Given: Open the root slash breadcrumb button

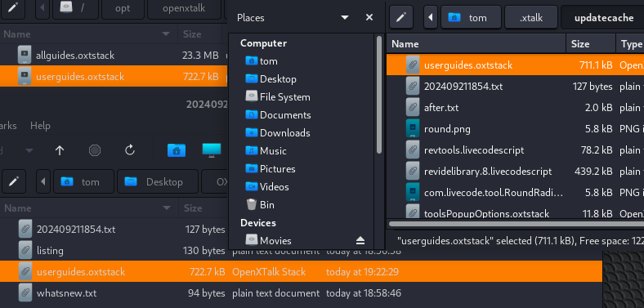Looking at the screenshot, I should pos(75,8).
